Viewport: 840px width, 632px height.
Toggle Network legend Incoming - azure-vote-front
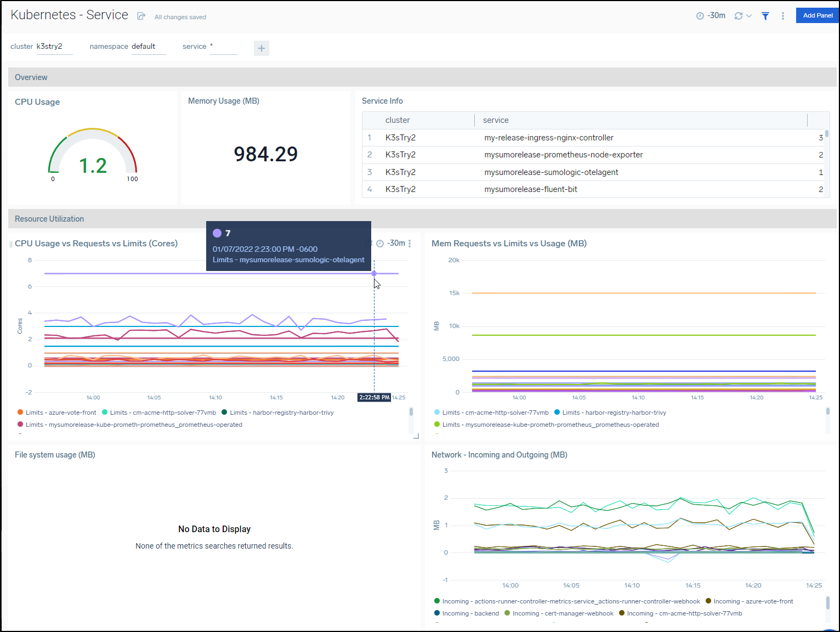pyautogui.click(x=749, y=601)
